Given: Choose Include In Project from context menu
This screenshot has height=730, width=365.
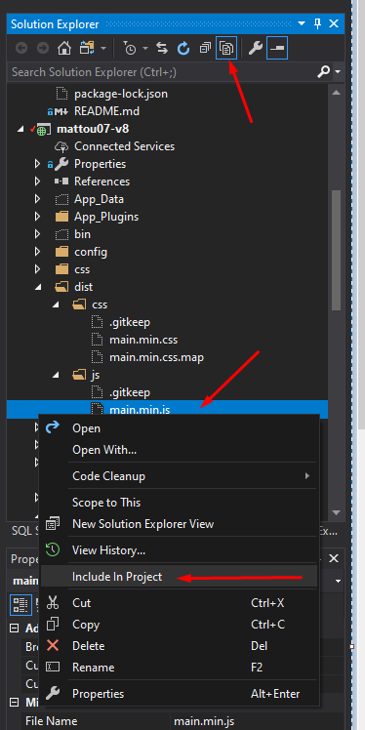Looking at the screenshot, I should pyautogui.click(x=117, y=577).
